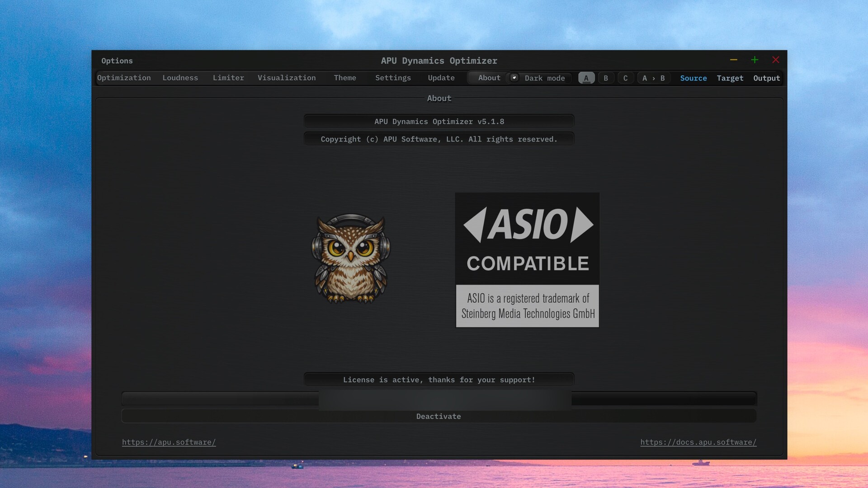Image resolution: width=868 pixels, height=488 pixels.
Task: Click the green plus maximize icon
Action: [x=755, y=60]
